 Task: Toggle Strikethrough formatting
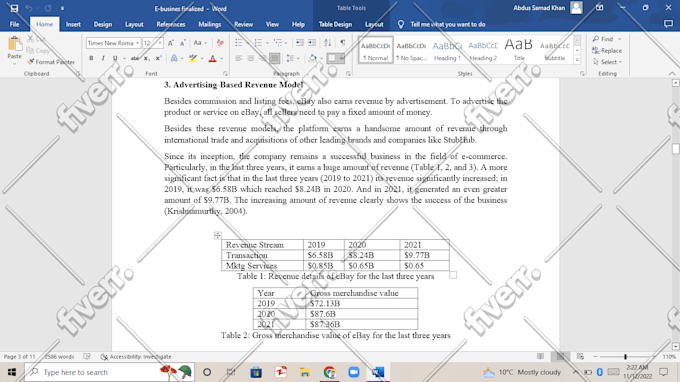(x=135, y=58)
